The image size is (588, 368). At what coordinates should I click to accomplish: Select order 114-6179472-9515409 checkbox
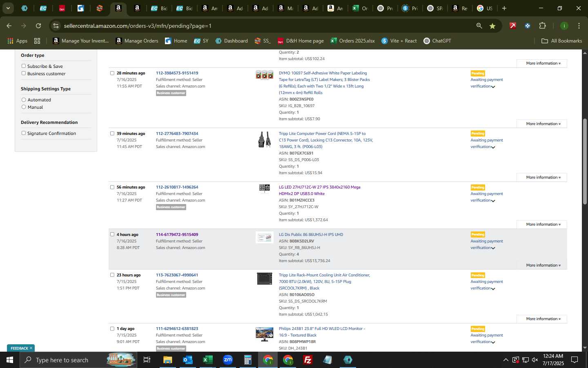112,234
